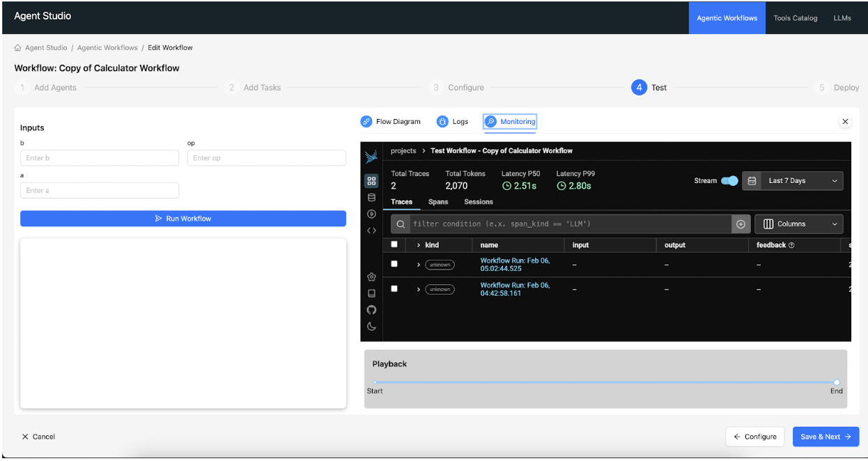868x461 pixels.
Task: Open the Logs tab
Action: point(453,122)
